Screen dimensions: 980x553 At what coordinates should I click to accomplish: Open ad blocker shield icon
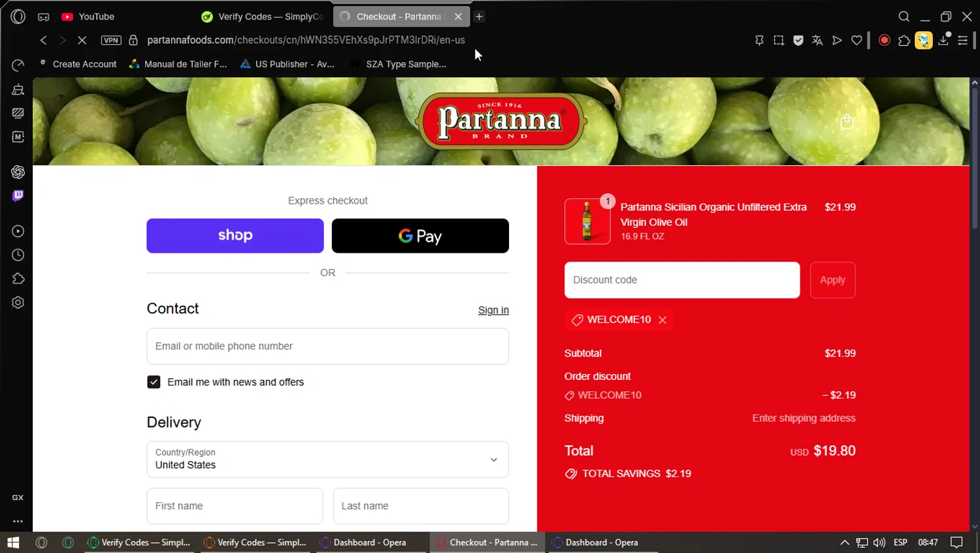click(798, 40)
